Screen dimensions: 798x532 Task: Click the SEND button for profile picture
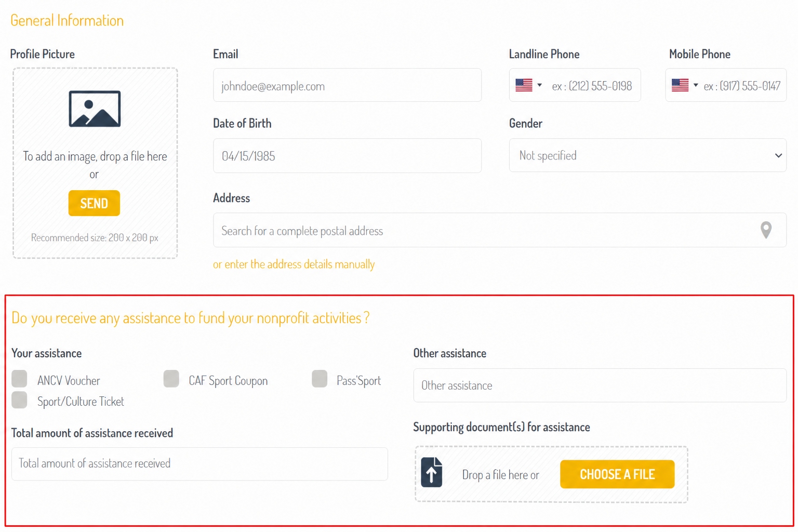[94, 203]
